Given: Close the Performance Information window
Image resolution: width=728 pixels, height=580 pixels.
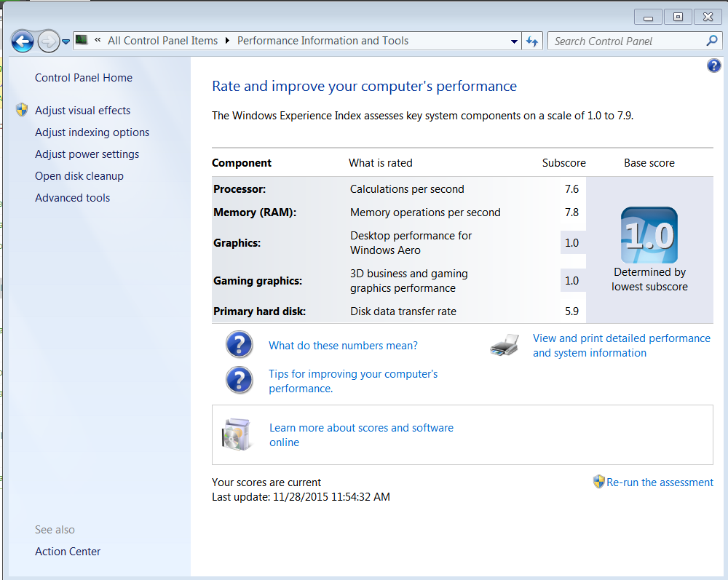Looking at the screenshot, I should (708, 17).
